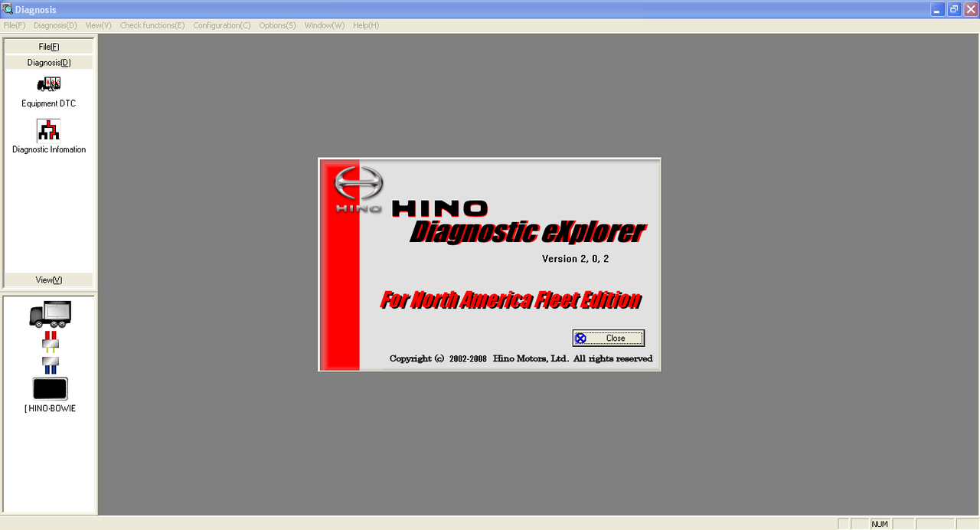The height and width of the screenshot is (530, 980).
Task: Open the Check functions(E) menu
Action: tap(152, 25)
